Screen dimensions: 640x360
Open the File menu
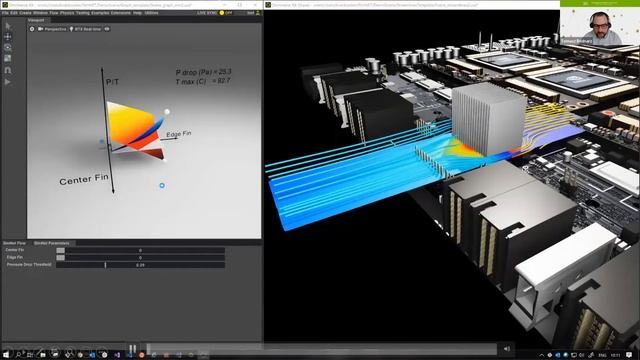pyautogui.click(x=5, y=13)
